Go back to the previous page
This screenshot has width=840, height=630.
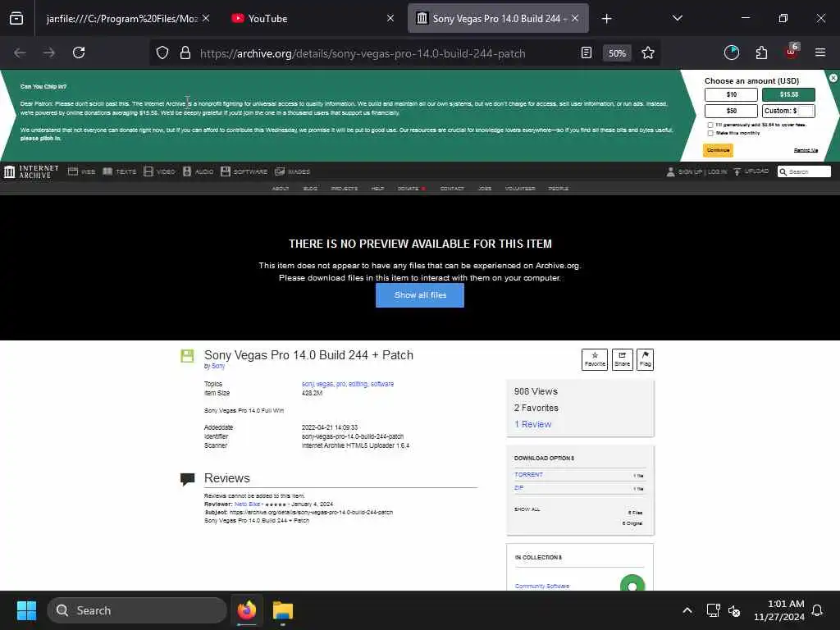tap(21, 52)
